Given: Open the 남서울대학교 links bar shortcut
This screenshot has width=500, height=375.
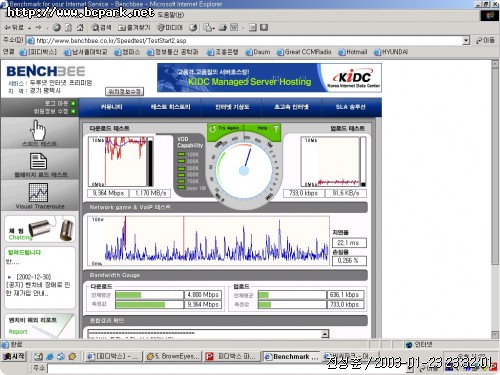Looking at the screenshot, I should tap(86, 52).
